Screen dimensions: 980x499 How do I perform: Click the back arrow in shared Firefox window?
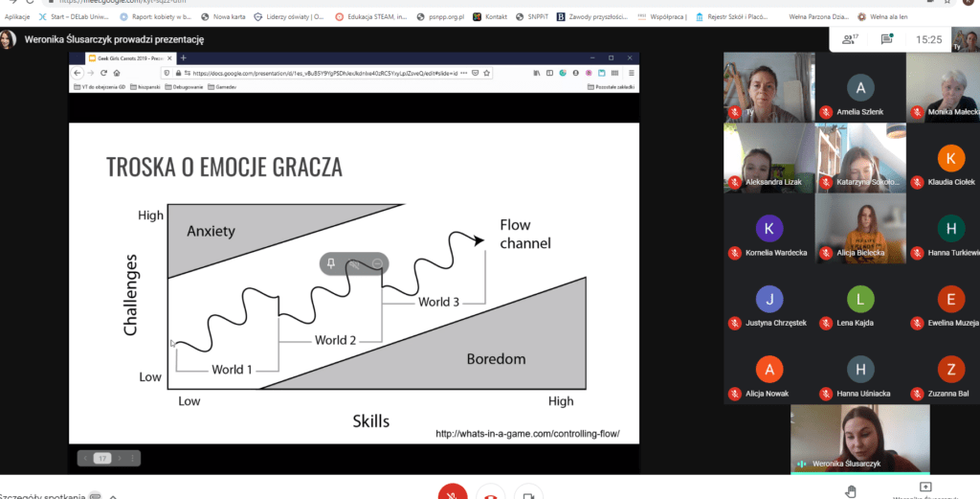(x=78, y=73)
